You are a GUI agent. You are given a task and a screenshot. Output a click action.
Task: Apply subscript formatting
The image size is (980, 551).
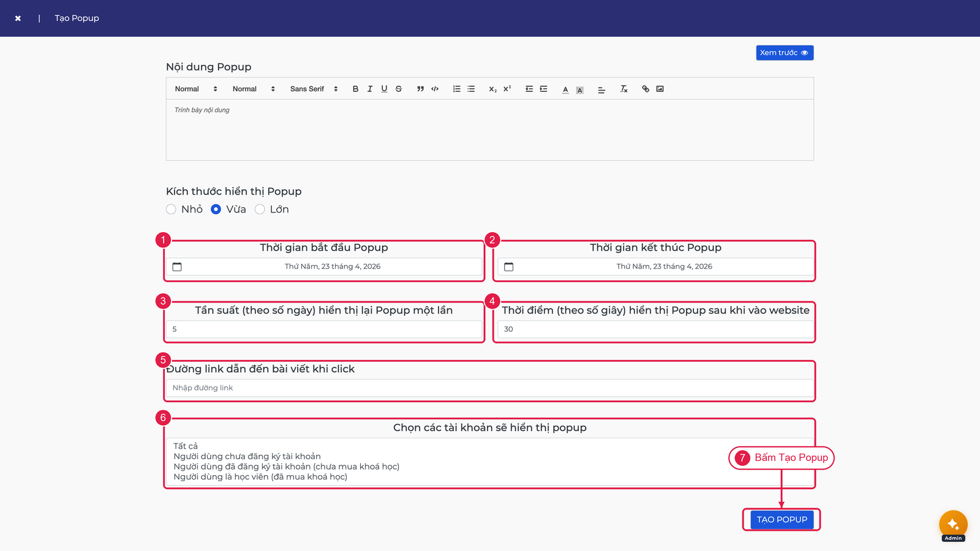pos(492,89)
